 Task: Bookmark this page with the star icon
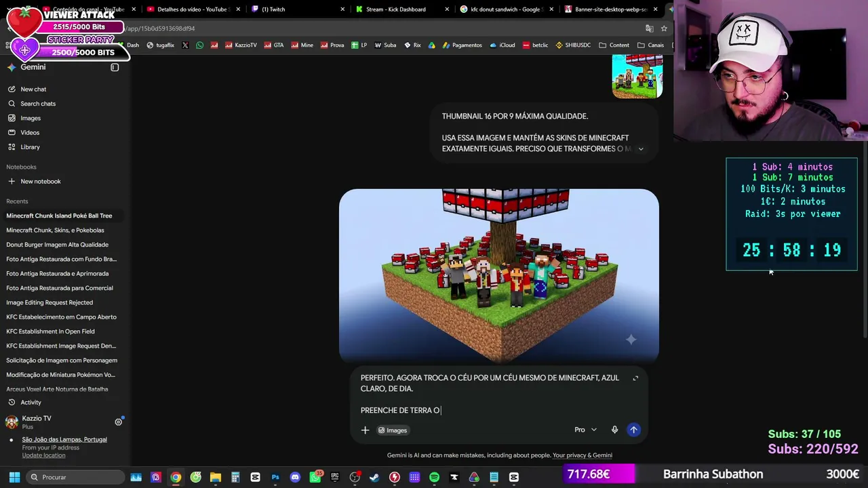(x=664, y=28)
